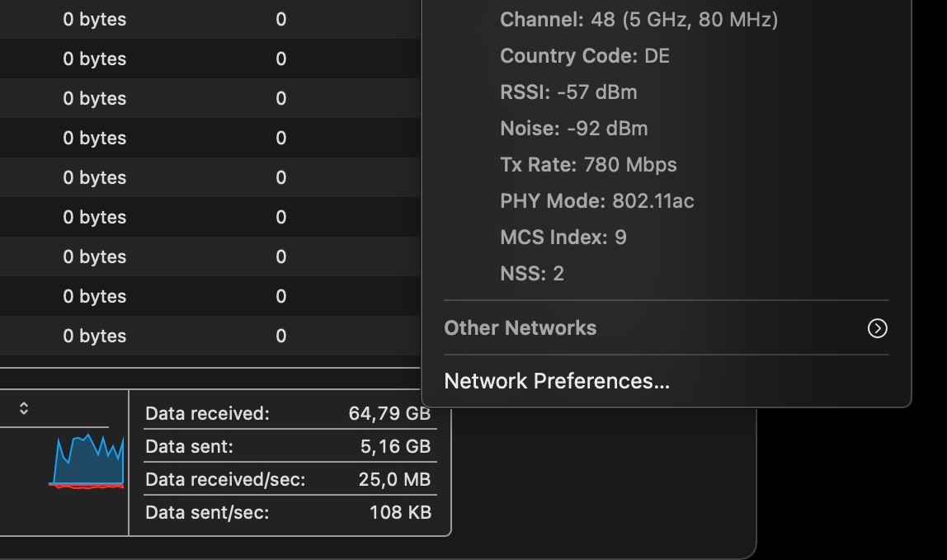Click the circled arrow next to Other Networks

(877, 328)
